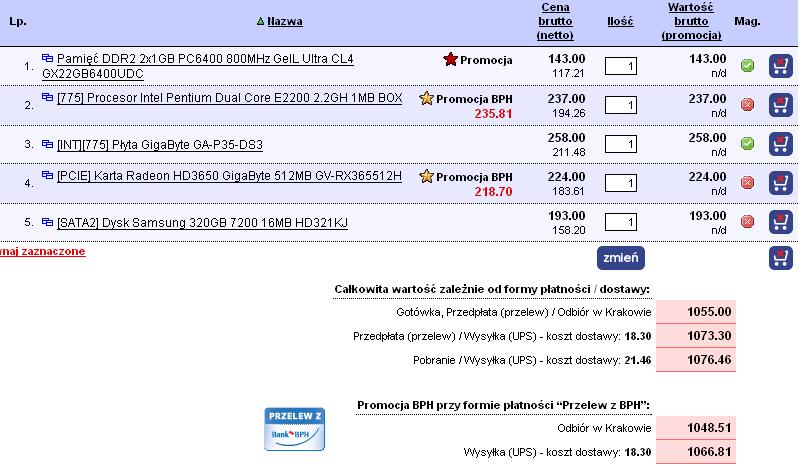Screen dimensions: 802x466
Task: Sort by Cena brutto (netto) column header
Action: click(555, 21)
